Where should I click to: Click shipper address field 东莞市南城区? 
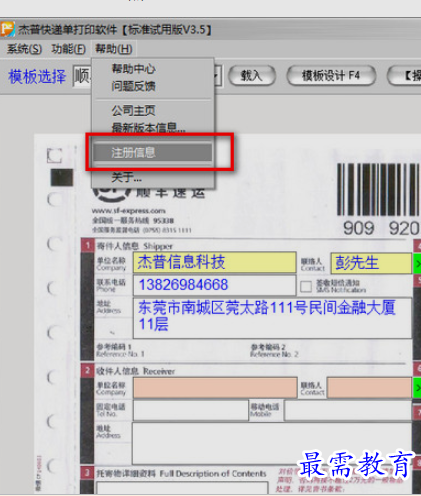[x=272, y=318]
